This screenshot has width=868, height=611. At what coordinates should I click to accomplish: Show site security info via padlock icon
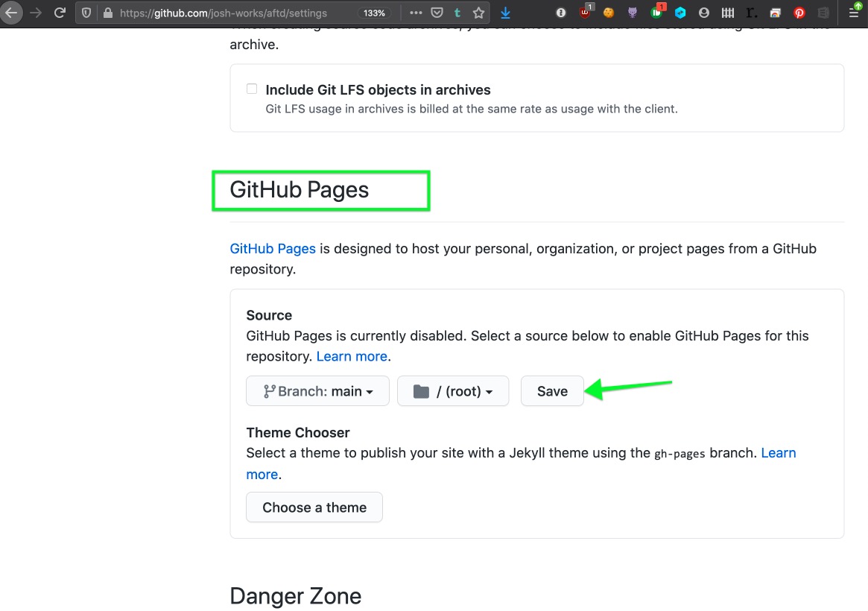point(108,13)
